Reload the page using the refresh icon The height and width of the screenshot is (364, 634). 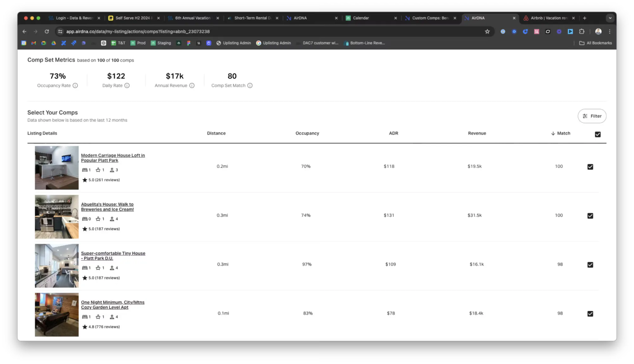(47, 31)
